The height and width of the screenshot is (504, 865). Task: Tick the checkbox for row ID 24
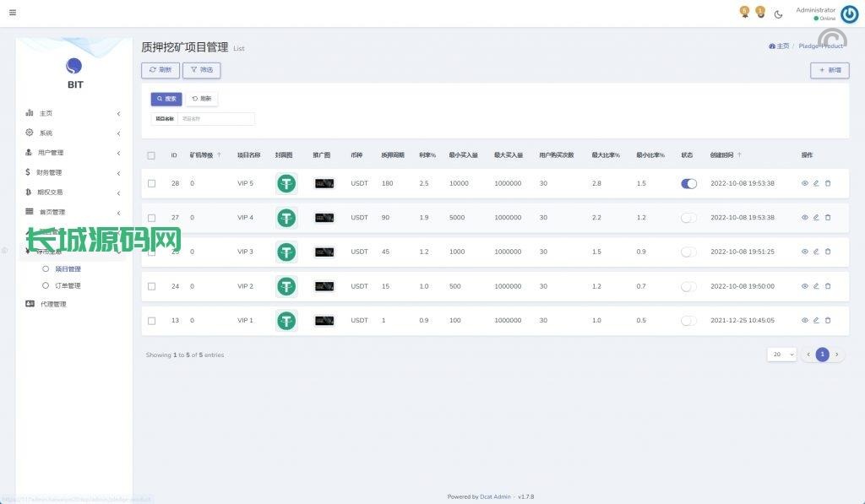(151, 286)
